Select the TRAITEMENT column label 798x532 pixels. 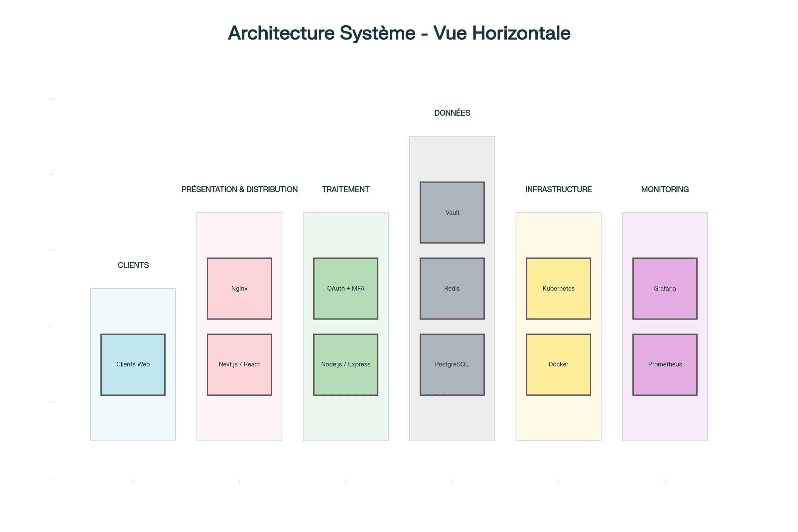pyautogui.click(x=345, y=189)
